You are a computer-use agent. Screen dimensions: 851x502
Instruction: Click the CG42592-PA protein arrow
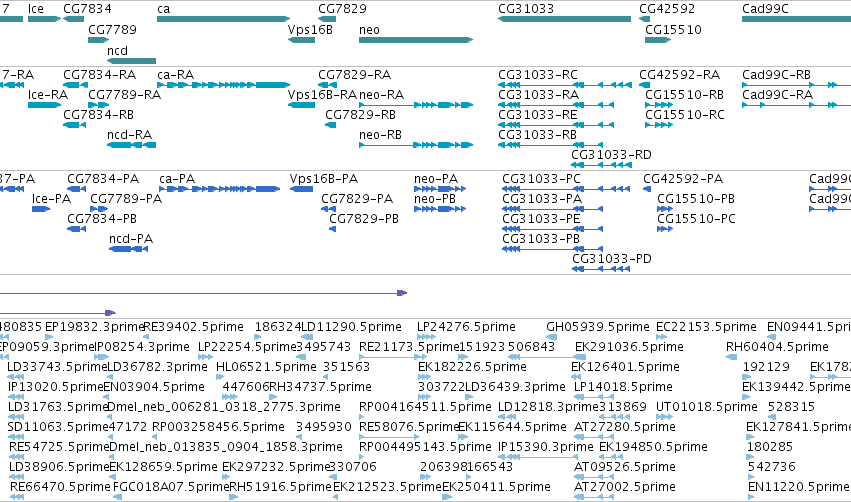click(x=647, y=189)
